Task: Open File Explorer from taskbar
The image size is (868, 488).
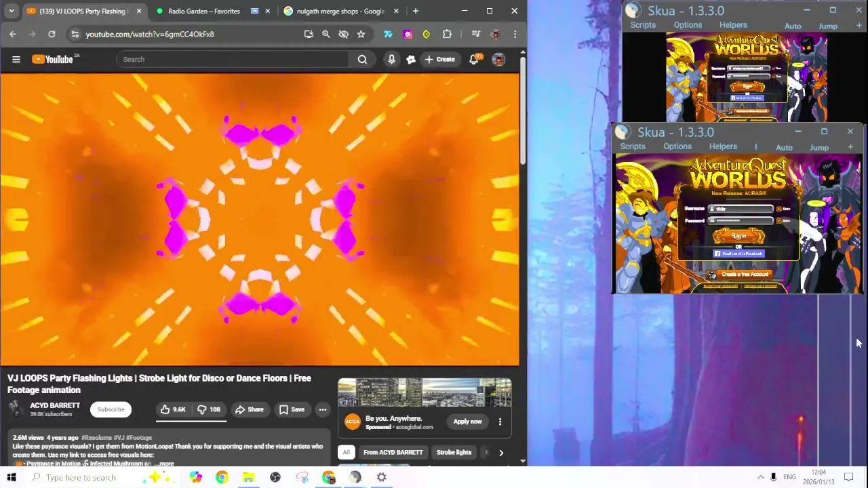Action: click(x=248, y=477)
